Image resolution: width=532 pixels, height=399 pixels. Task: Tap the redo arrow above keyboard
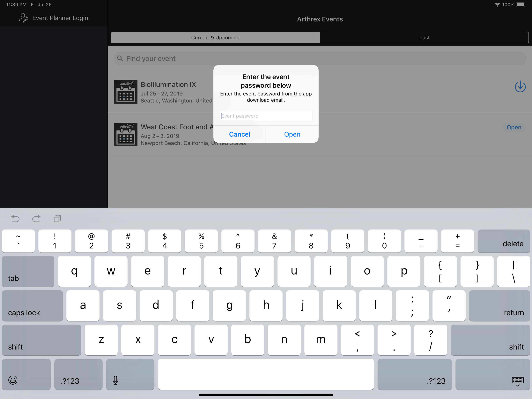[36, 219]
